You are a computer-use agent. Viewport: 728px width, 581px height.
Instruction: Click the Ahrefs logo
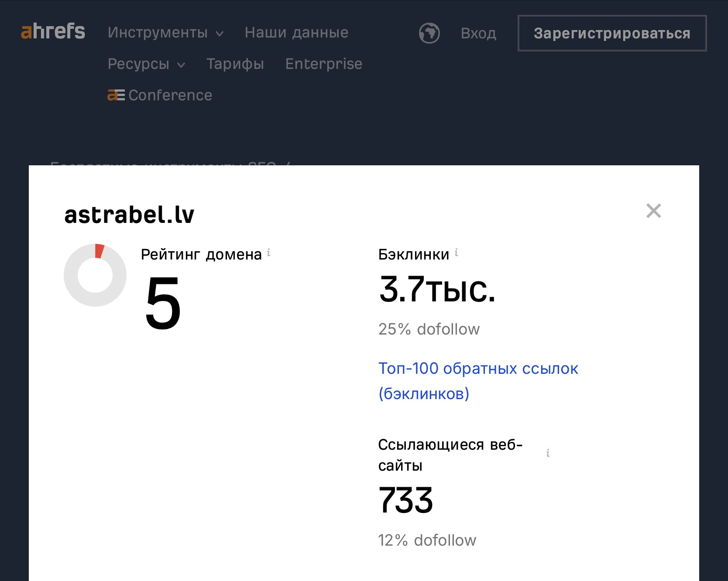click(53, 31)
